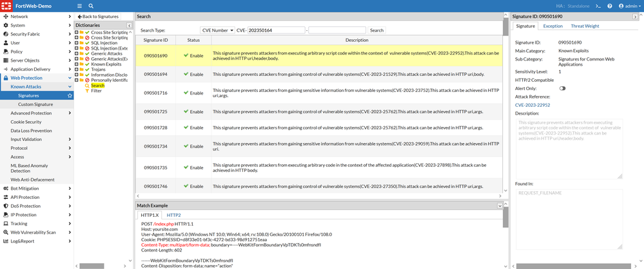Open the help question mark icon
This screenshot has width=644, height=269.
point(610,5)
